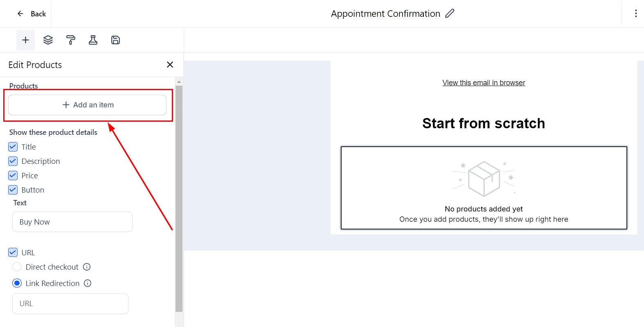Screen dimensions: 644x327
Task: Close the Edit Products panel
Action: (x=170, y=65)
